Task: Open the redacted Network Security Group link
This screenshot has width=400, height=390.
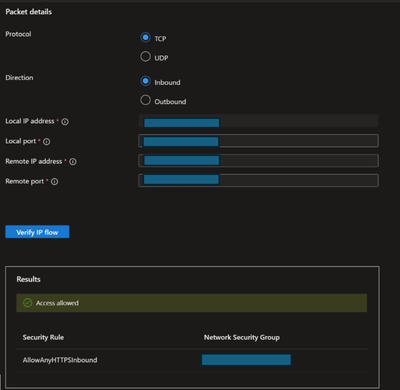Action: click(246, 360)
